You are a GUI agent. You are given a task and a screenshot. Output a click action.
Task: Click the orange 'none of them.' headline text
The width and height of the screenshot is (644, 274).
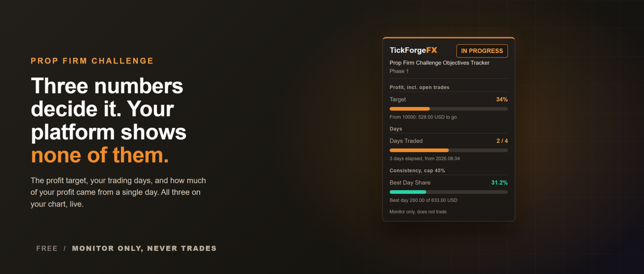(x=100, y=155)
